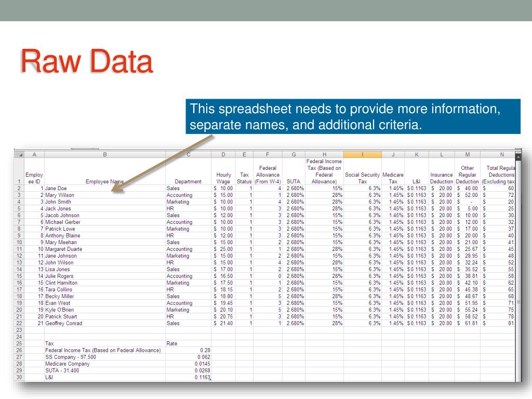532x399 pixels.
Task: Select cell with name 'Evan West'
Action: tap(105, 303)
